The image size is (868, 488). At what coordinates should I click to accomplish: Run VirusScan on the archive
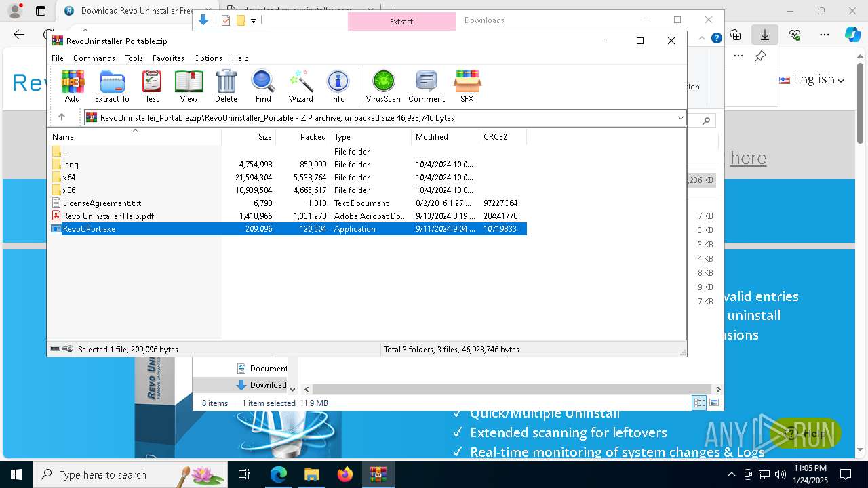tap(383, 86)
